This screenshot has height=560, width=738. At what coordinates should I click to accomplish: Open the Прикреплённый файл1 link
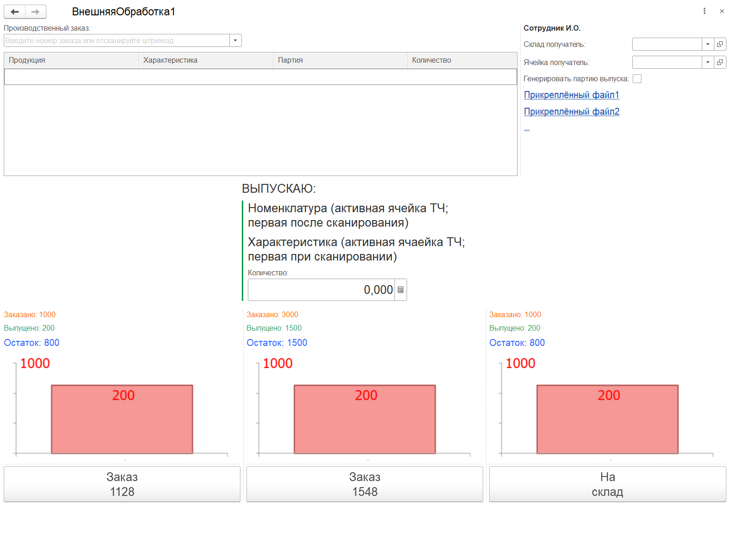click(571, 95)
